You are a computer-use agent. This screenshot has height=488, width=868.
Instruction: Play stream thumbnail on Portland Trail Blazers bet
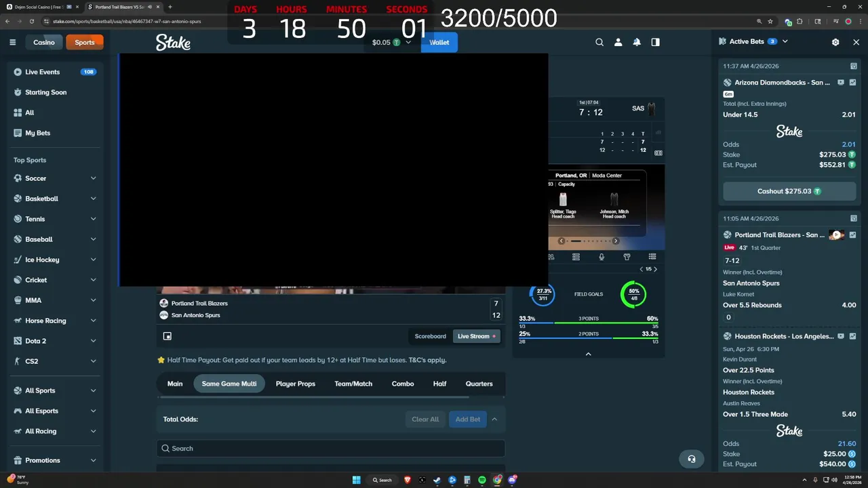(x=836, y=235)
